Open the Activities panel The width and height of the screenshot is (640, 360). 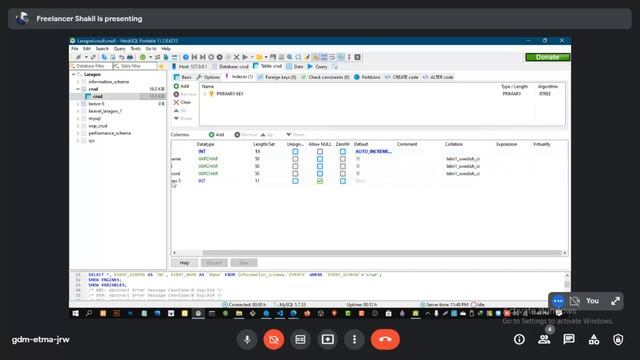click(593, 339)
